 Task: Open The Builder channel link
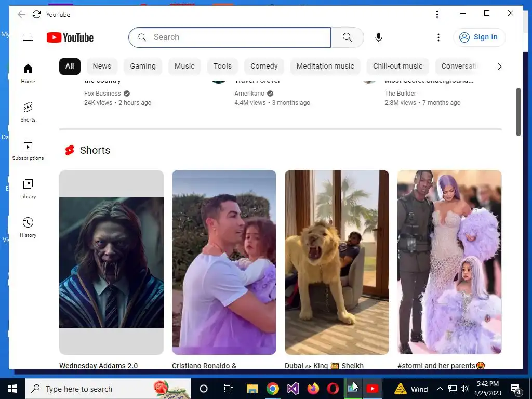click(401, 94)
